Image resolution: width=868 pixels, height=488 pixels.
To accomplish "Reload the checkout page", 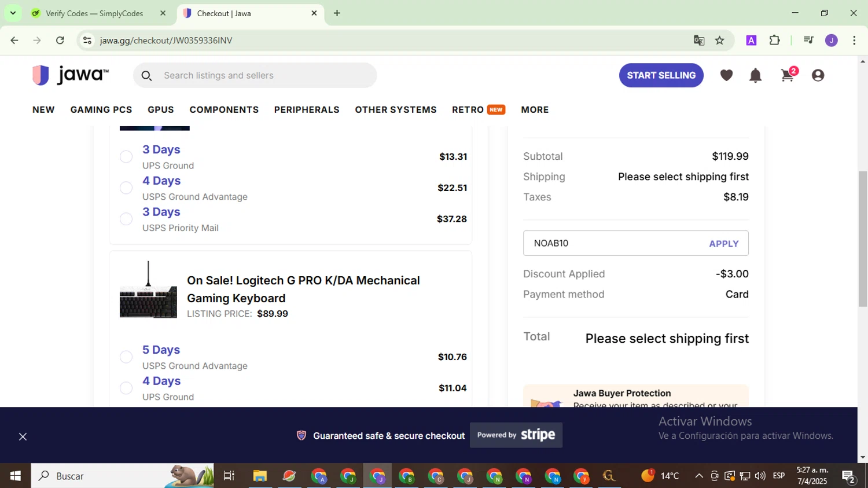I will point(60,41).
